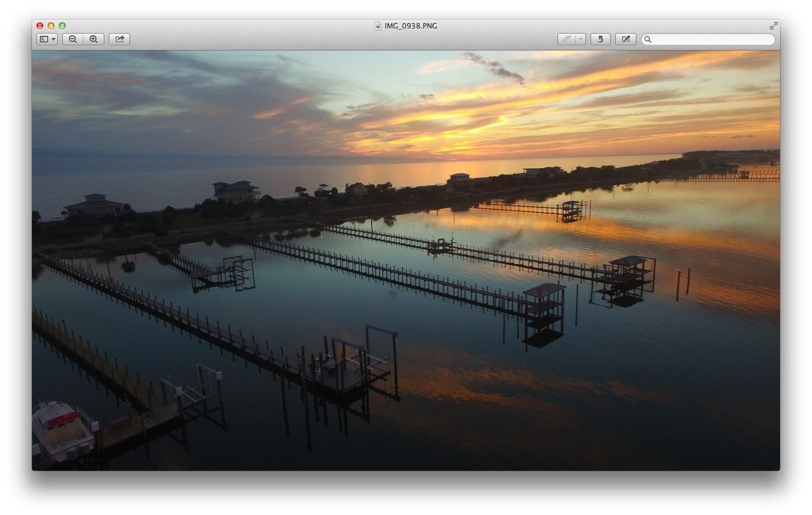Show the Edit (markup) toolbar

tap(626, 39)
